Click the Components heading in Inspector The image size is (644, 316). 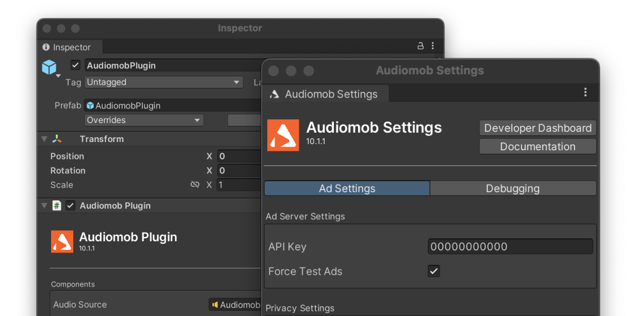[73, 284]
